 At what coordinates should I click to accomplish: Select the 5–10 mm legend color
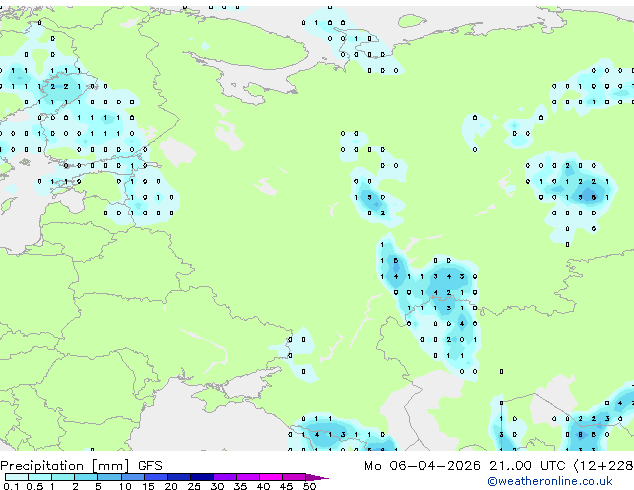click(x=109, y=477)
